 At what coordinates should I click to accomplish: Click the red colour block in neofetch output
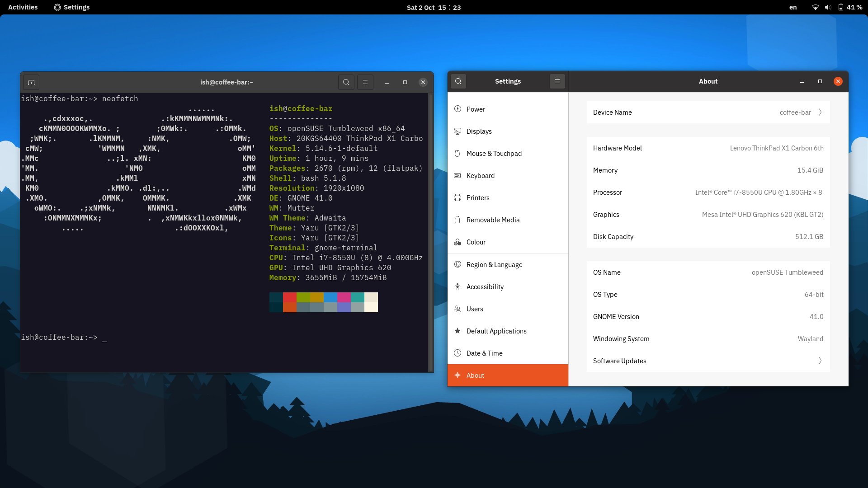click(x=289, y=297)
